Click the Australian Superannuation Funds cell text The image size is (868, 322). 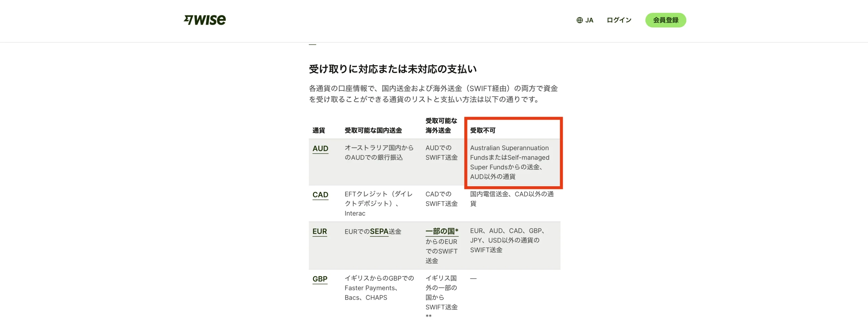[509, 162]
